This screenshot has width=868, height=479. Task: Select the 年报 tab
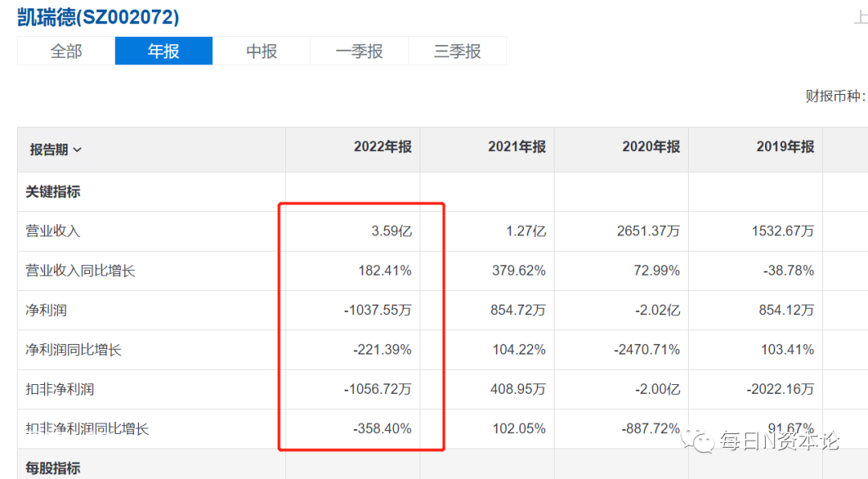(164, 51)
